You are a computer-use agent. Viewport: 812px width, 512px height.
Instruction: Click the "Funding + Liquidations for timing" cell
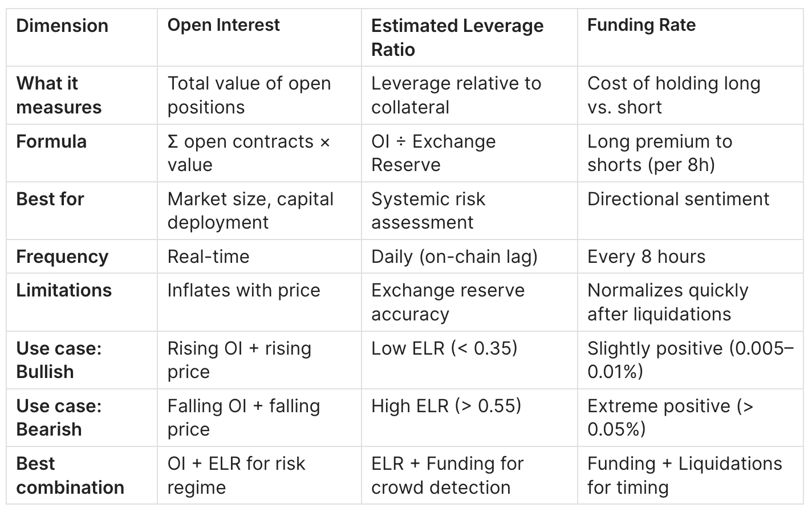click(684, 476)
